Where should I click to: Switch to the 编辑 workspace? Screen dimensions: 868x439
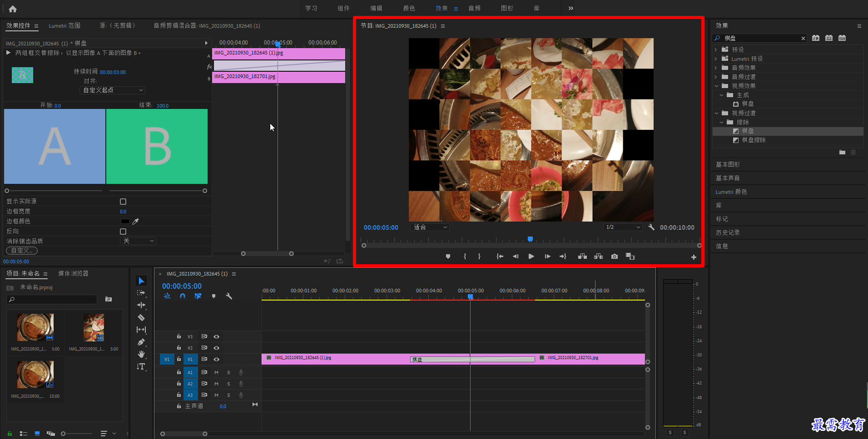point(376,8)
